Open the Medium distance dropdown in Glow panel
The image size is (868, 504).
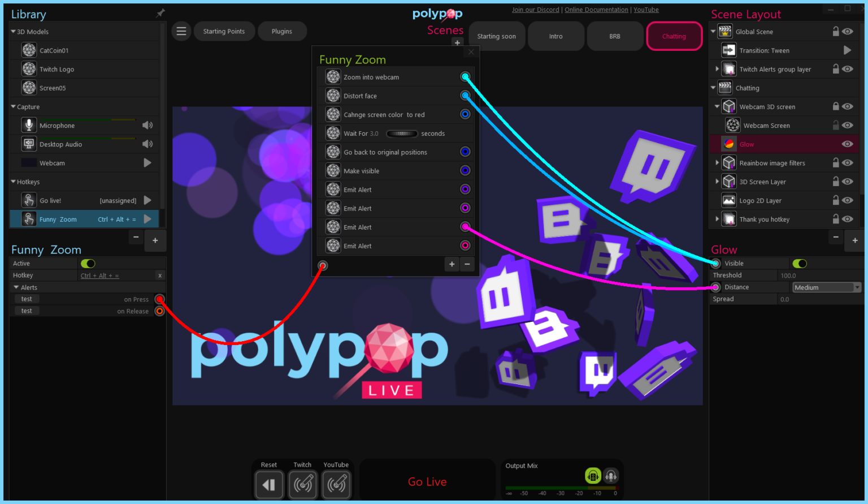(x=827, y=287)
